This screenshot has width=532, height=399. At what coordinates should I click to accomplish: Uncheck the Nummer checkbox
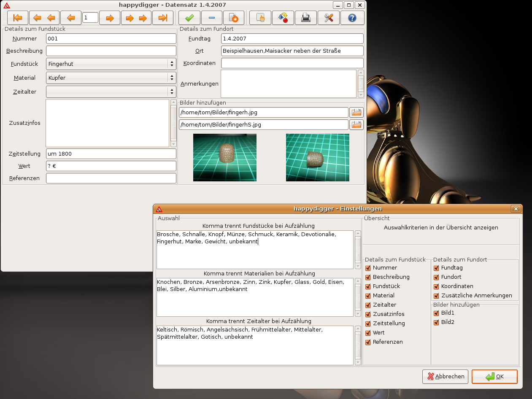[x=368, y=268]
